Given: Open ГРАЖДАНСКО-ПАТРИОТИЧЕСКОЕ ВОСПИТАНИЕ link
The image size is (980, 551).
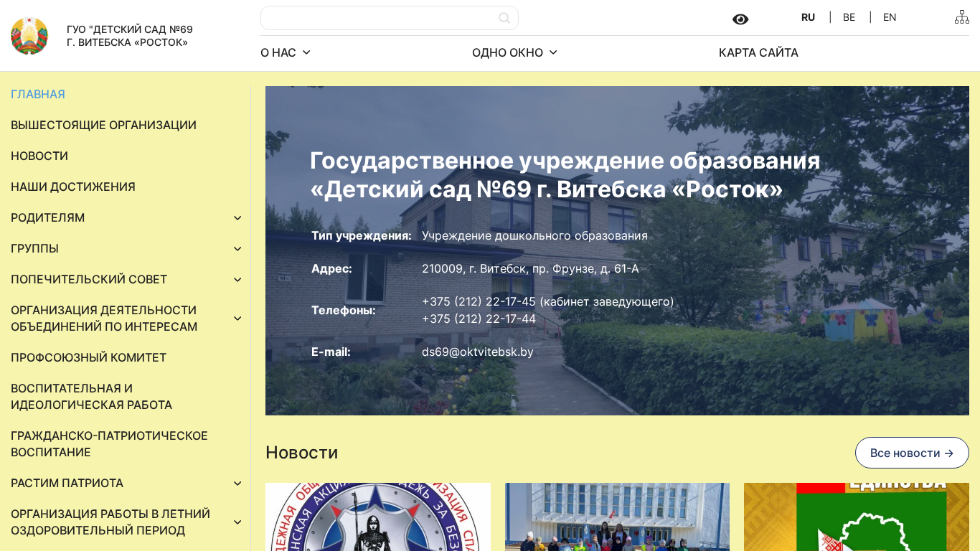Looking at the screenshot, I should click(109, 444).
